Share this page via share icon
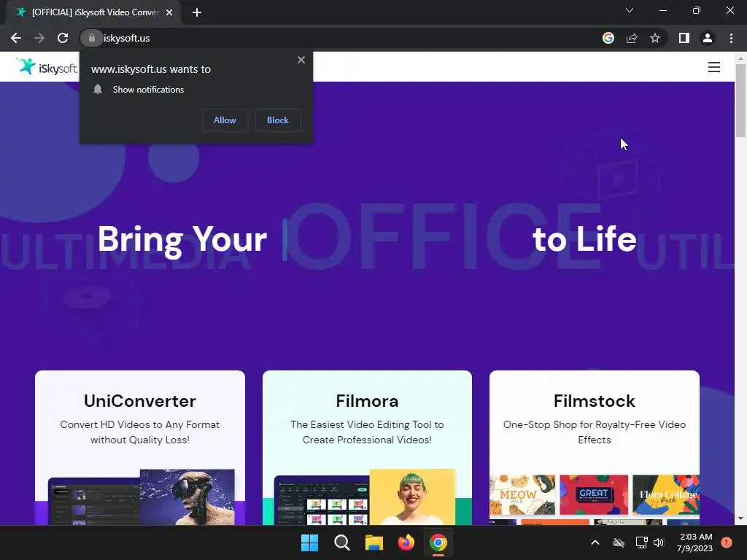 (632, 38)
